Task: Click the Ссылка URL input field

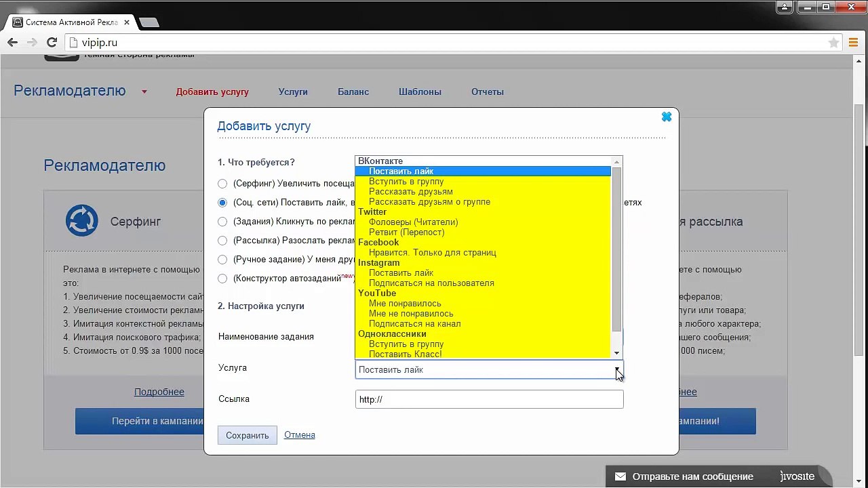Action: pyautogui.click(x=489, y=399)
